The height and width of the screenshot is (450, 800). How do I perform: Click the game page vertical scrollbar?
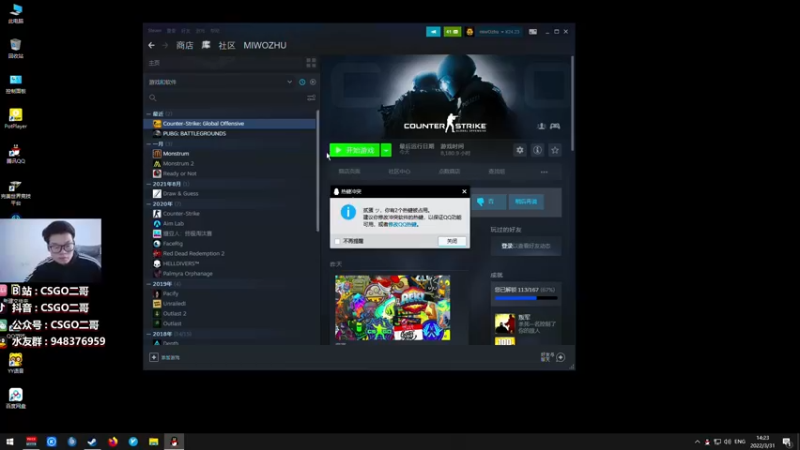pyautogui.click(x=572, y=102)
